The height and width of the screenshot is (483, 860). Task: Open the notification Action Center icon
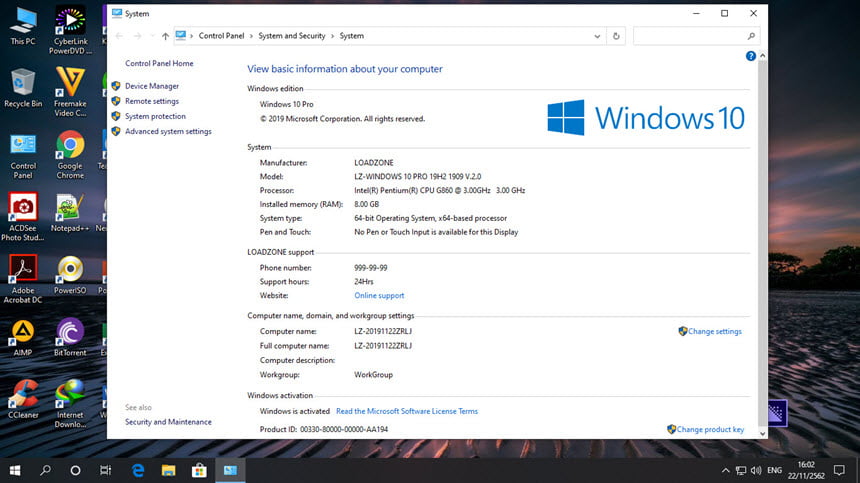(x=839, y=470)
